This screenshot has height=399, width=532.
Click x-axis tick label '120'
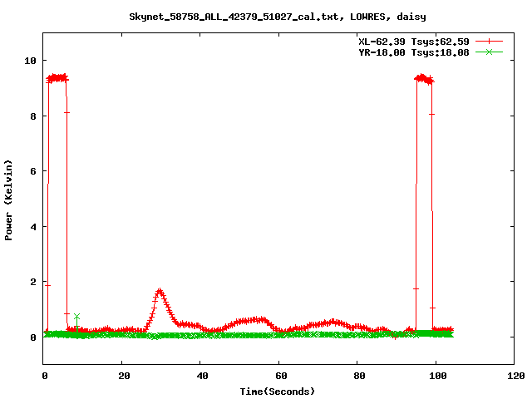point(516,376)
